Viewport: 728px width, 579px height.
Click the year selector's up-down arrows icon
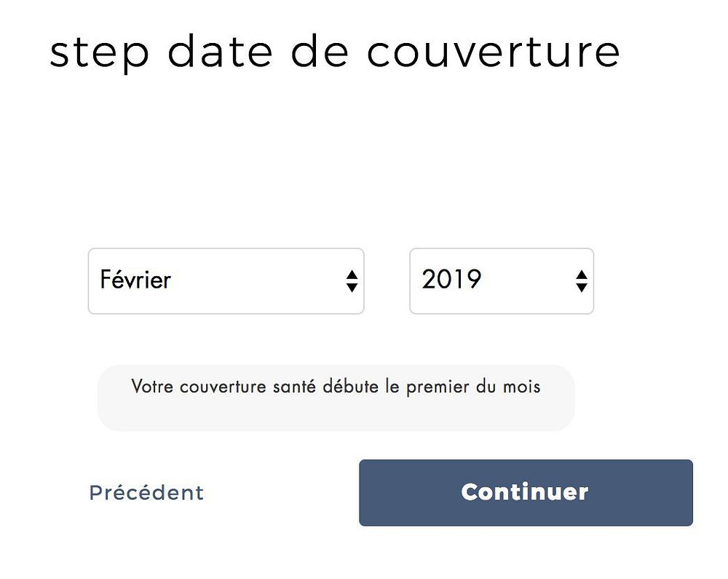582,281
